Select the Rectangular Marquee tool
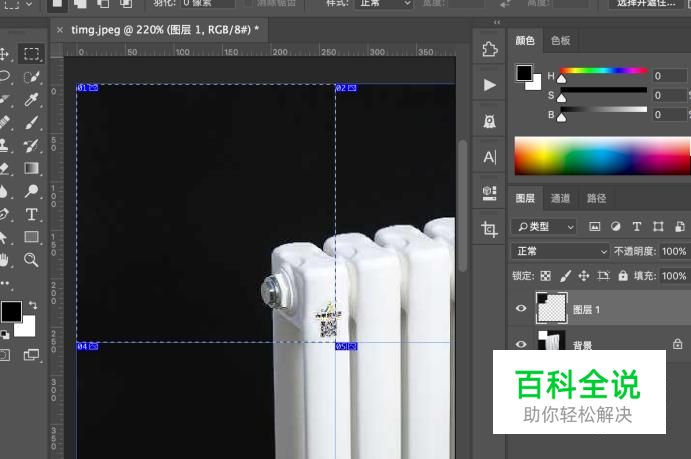 click(31, 54)
